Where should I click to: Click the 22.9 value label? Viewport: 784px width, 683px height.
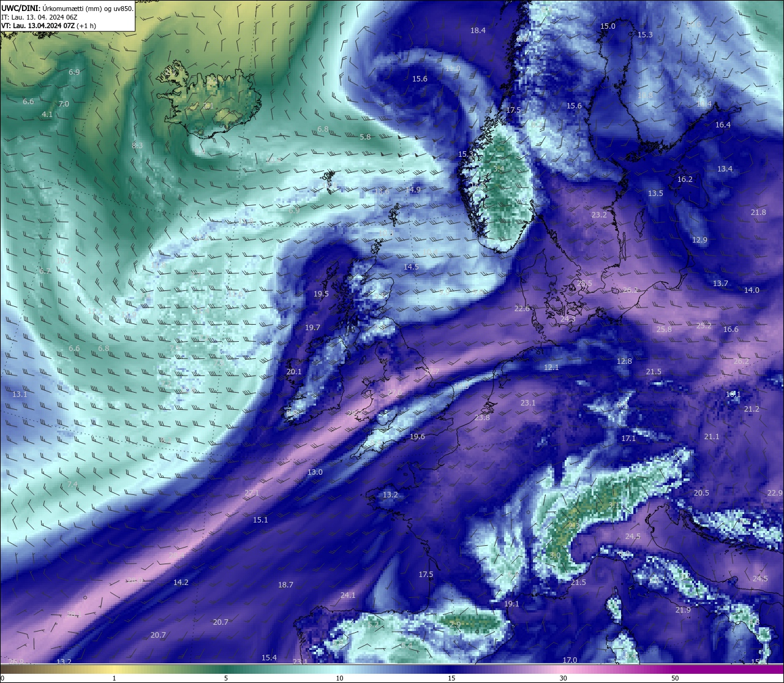click(775, 493)
